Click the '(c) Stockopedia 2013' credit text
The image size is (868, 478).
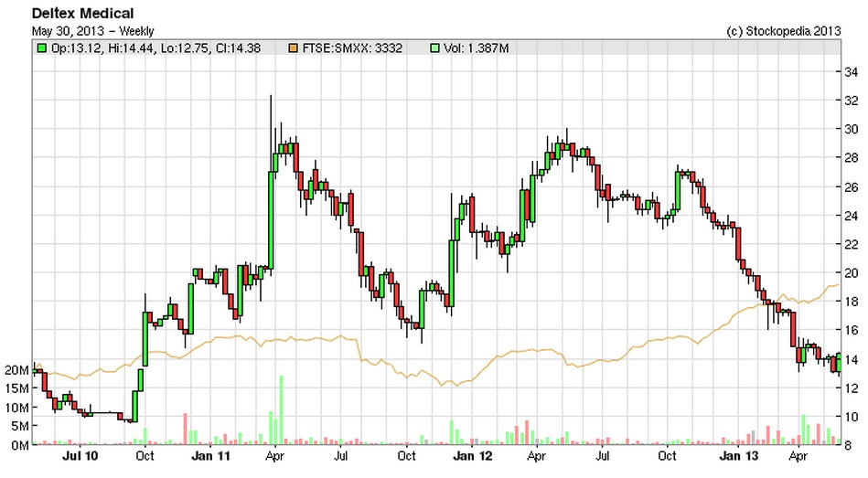[783, 31]
